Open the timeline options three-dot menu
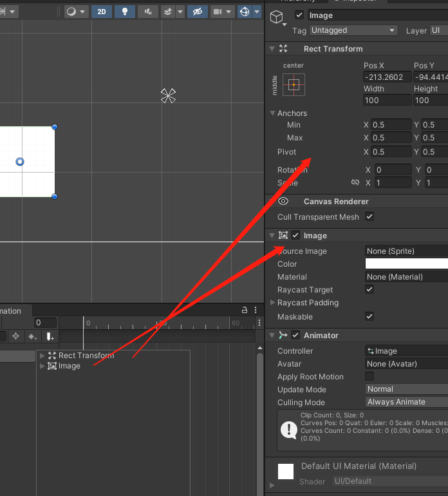This screenshot has height=496, width=448. point(259,323)
